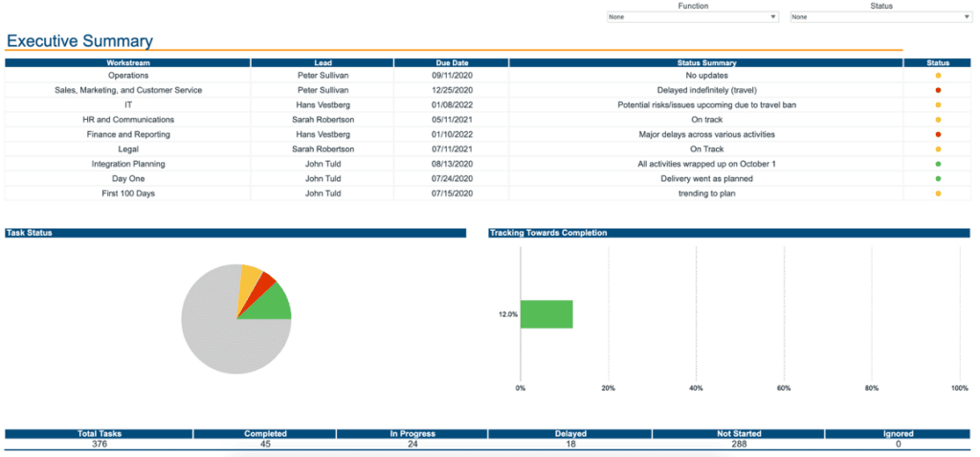Click due date 07/24/2020
This screenshot has width=980, height=457.
tap(452, 179)
